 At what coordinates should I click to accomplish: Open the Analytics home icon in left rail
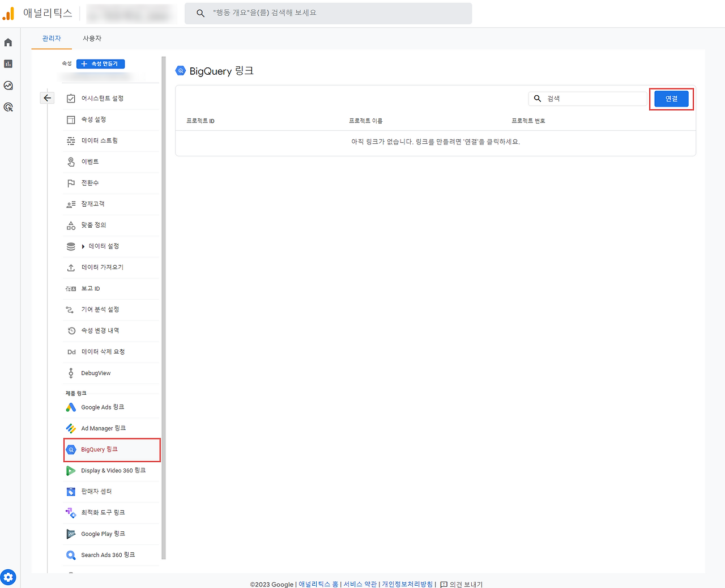coord(8,42)
